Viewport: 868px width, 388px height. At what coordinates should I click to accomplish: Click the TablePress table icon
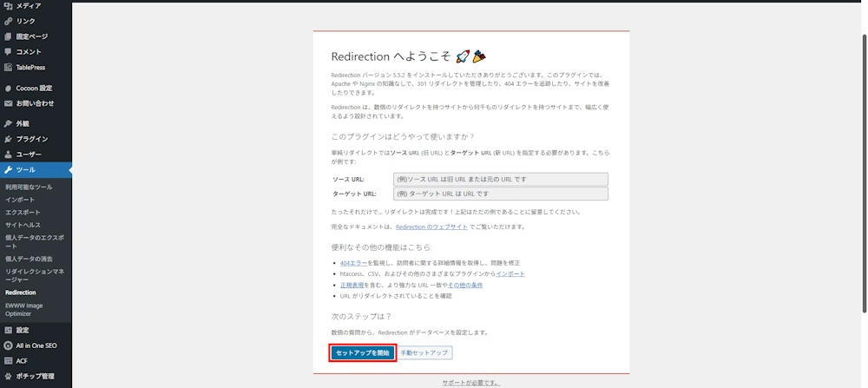tap(8, 68)
